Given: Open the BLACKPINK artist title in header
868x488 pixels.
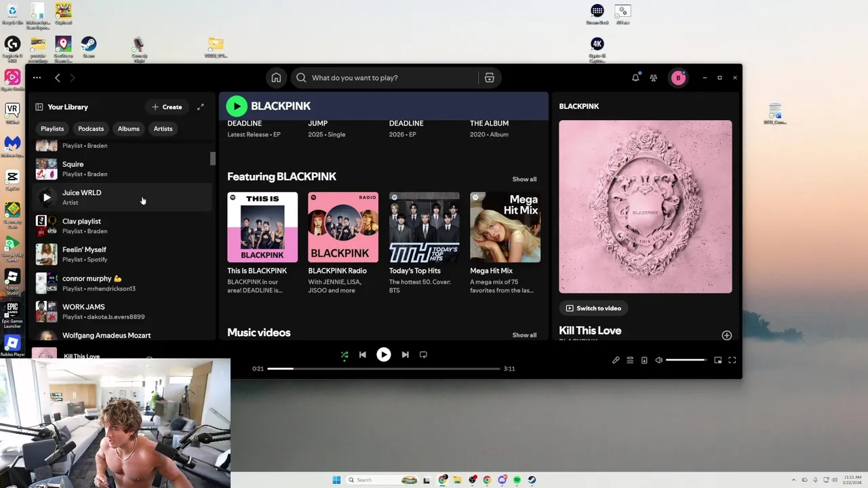Looking at the screenshot, I should tap(281, 106).
